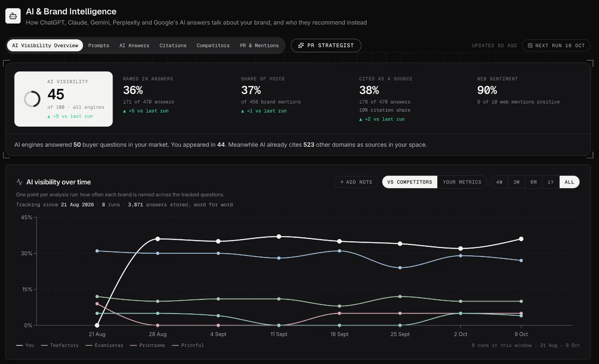Screen dimensions: 599x364
Task: Click the '19% citation share' text
Action: [x=385, y=110]
